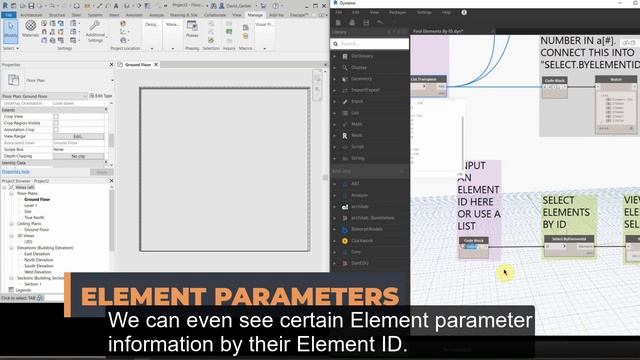The height and width of the screenshot is (360, 640).
Task: Open the Floor Plan type selector dropdown
Action: pos(112,80)
